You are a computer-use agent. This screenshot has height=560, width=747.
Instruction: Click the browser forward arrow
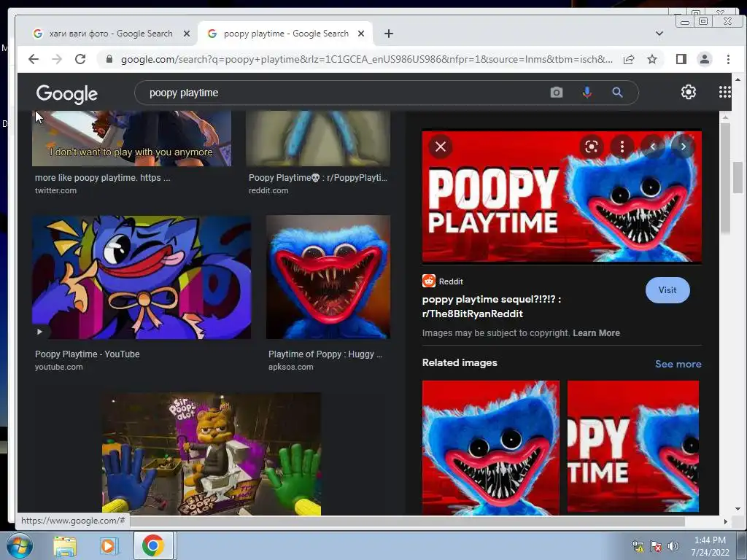[x=57, y=59]
